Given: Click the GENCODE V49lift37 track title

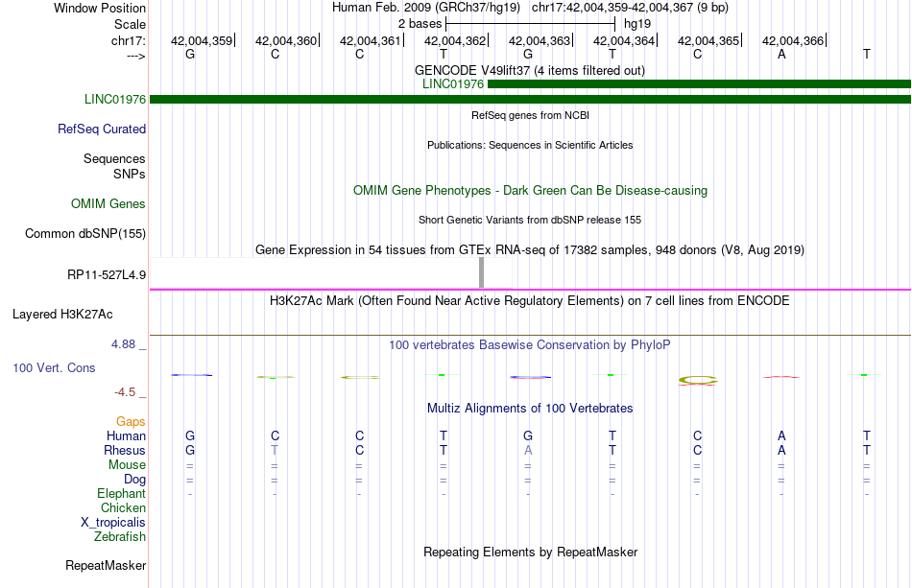Looking at the screenshot, I should (x=530, y=71).
